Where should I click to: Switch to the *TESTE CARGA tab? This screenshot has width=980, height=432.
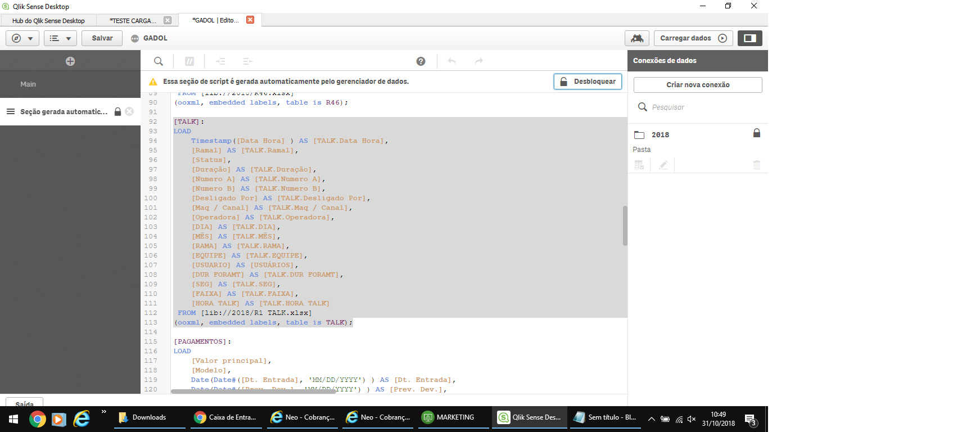(133, 21)
